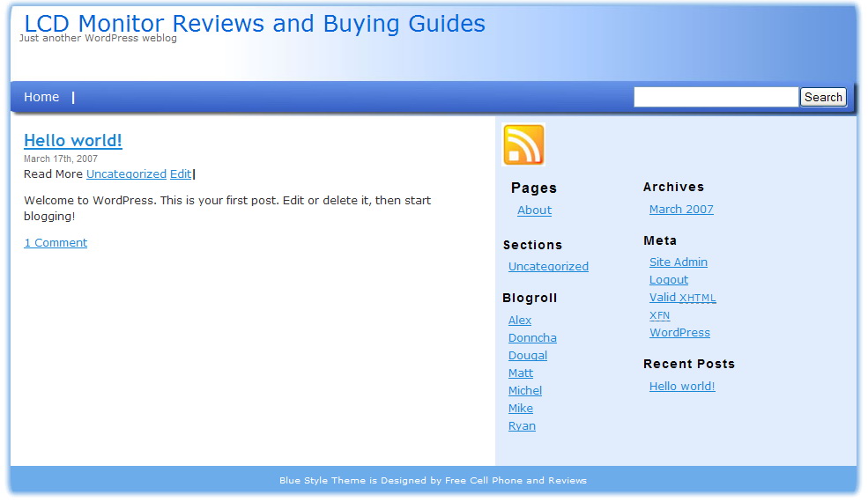Select the Uncategorized link under the post date
This screenshot has height=502, width=868.
pos(126,174)
